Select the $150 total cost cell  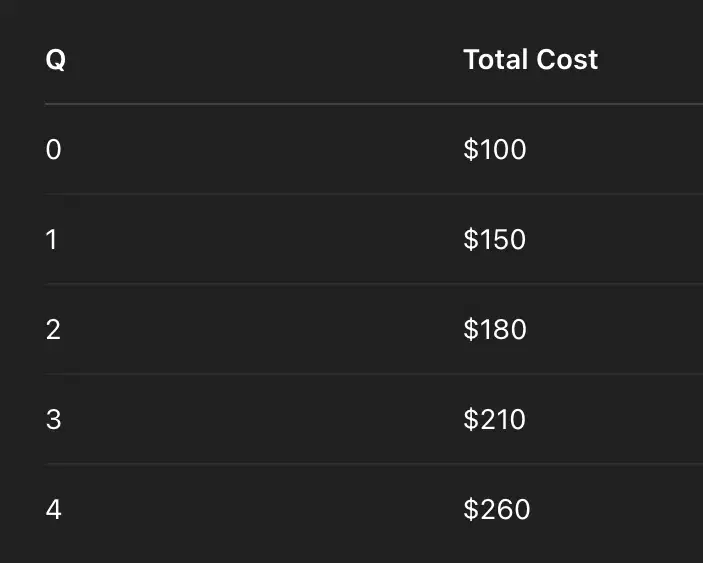(x=495, y=239)
